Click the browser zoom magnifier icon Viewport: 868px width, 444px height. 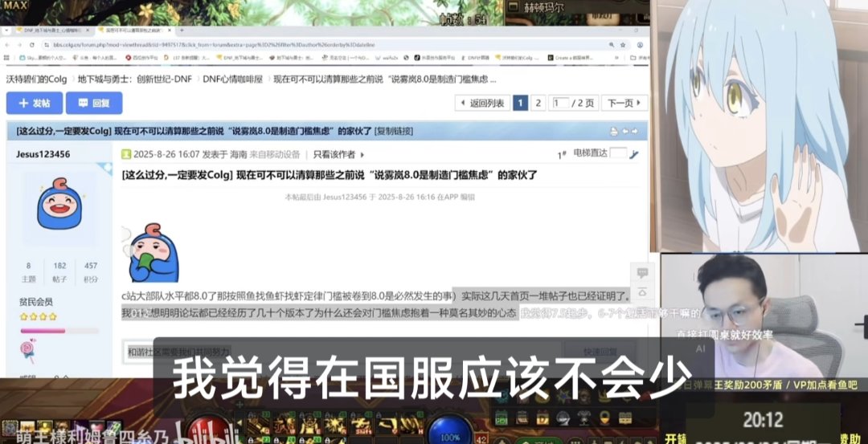click(x=611, y=45)
